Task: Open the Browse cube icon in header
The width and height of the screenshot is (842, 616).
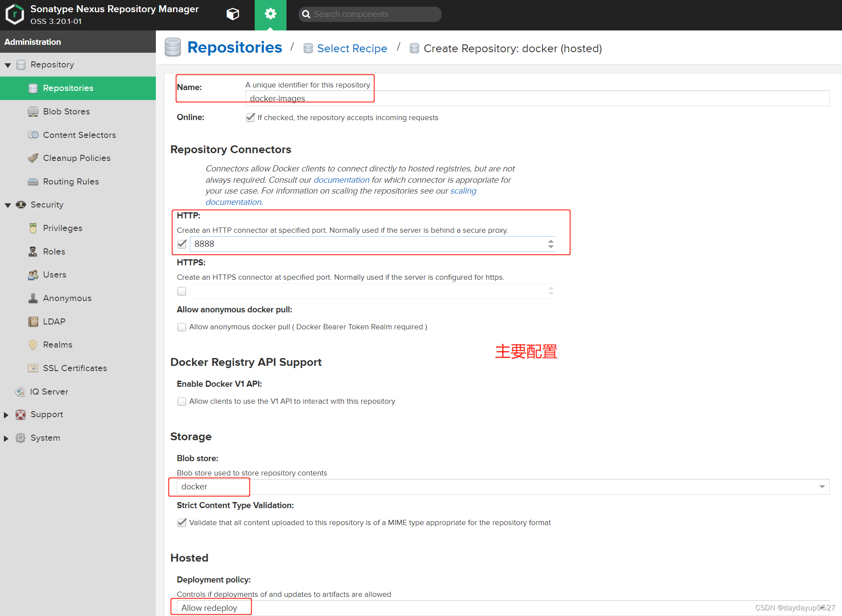Action: 233,14
